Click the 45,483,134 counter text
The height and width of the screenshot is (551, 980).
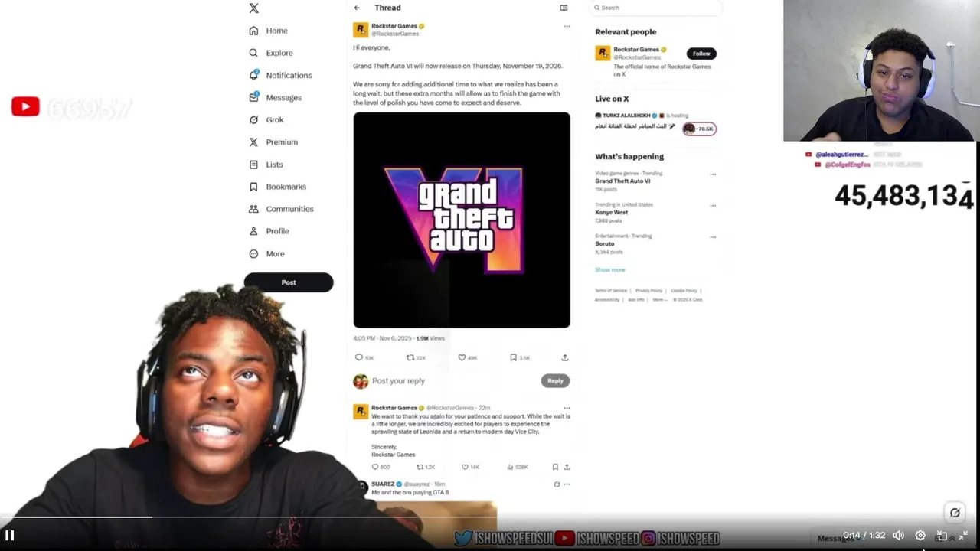[x=903, y=196]
